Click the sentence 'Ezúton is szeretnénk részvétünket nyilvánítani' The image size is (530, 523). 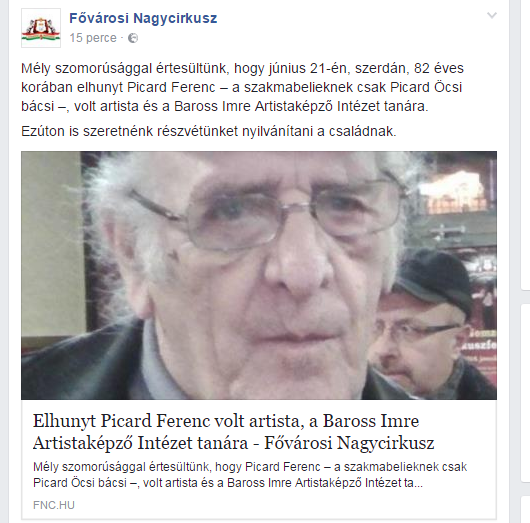click(209, 131)
